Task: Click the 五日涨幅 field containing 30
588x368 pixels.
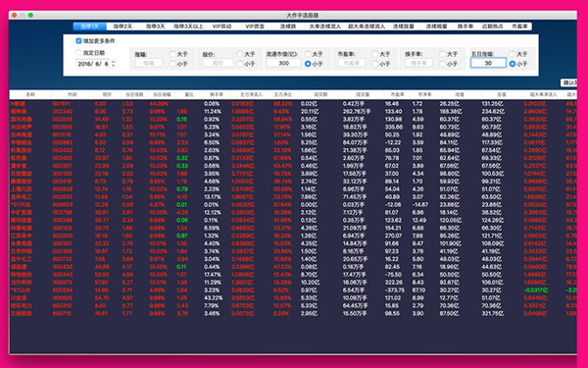Action: point(488,63)
